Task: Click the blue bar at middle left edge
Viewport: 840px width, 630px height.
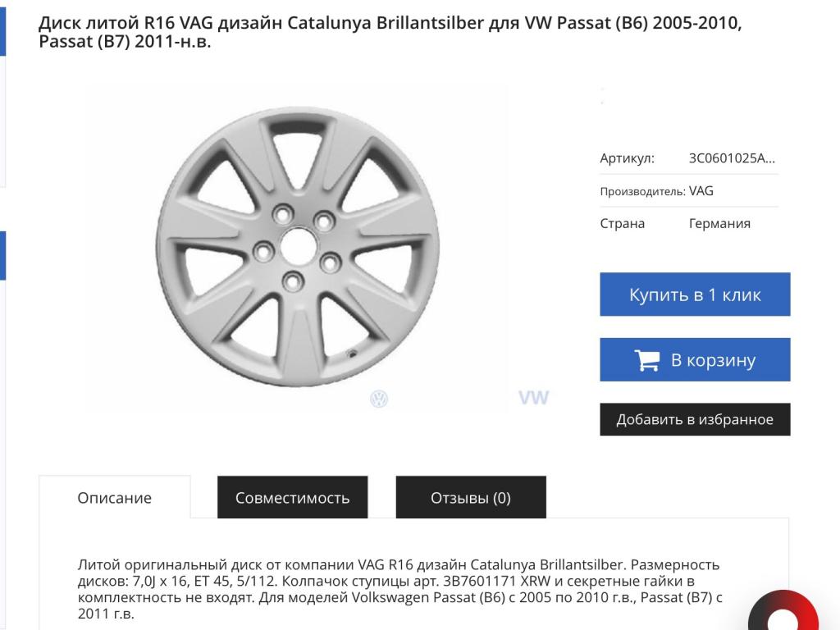Action: pos(2,256)
